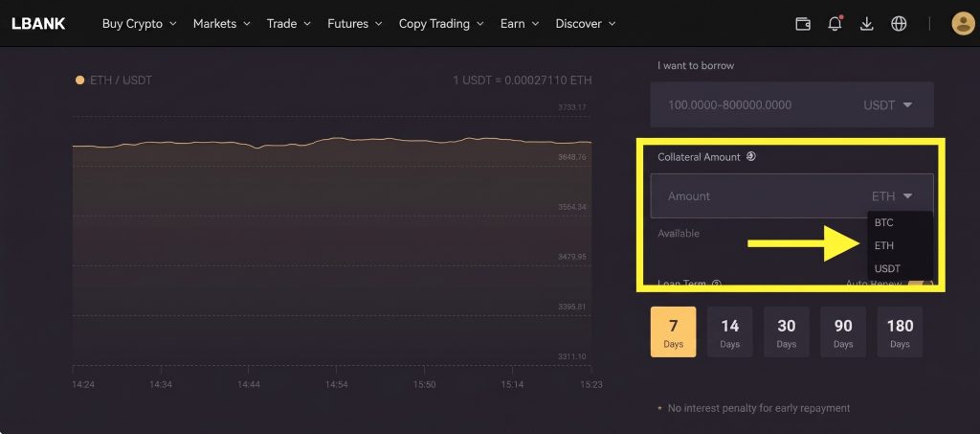Click the 'No interest penalty for early repayment' note
The height and width of the screenshot is (434, 980).
[759, 408]
